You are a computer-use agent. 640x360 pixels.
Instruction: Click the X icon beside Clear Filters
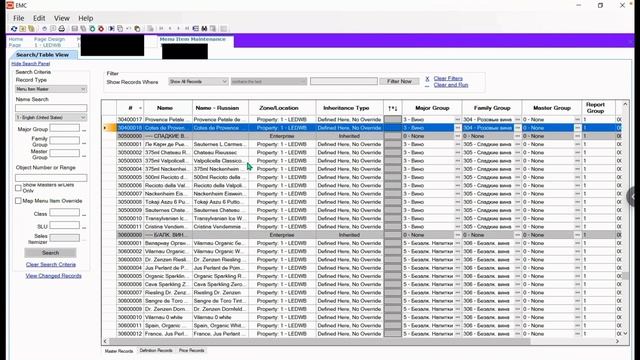click(x=427, y=78)
